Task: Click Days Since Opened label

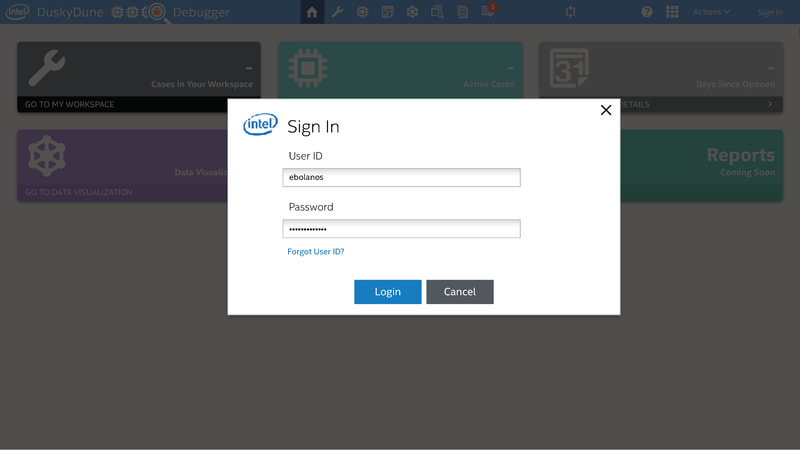Action: 735,84
